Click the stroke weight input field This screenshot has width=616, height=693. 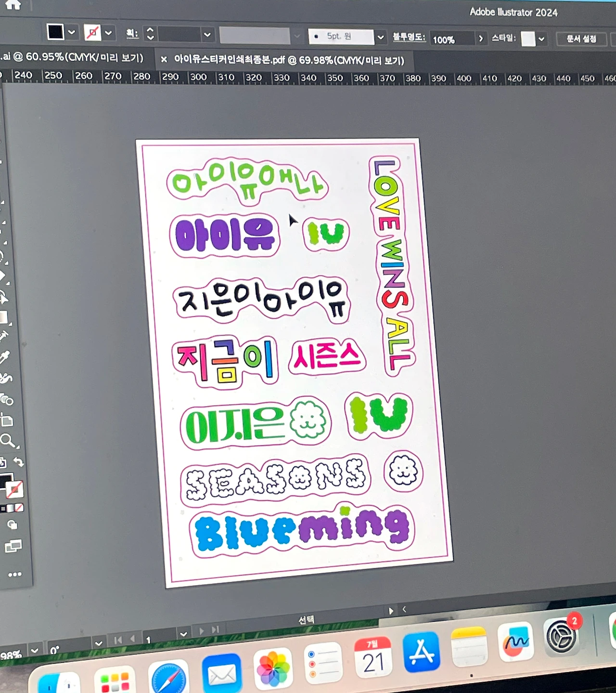coord(180,34)
